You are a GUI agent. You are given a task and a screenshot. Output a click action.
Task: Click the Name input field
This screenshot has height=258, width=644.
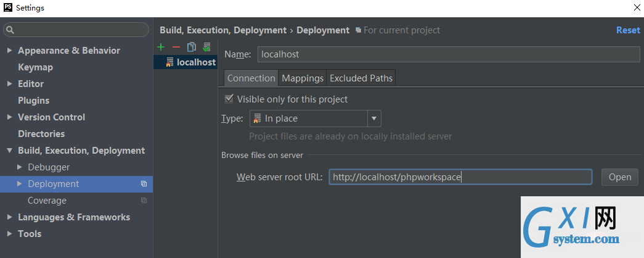tap(449, 54)
